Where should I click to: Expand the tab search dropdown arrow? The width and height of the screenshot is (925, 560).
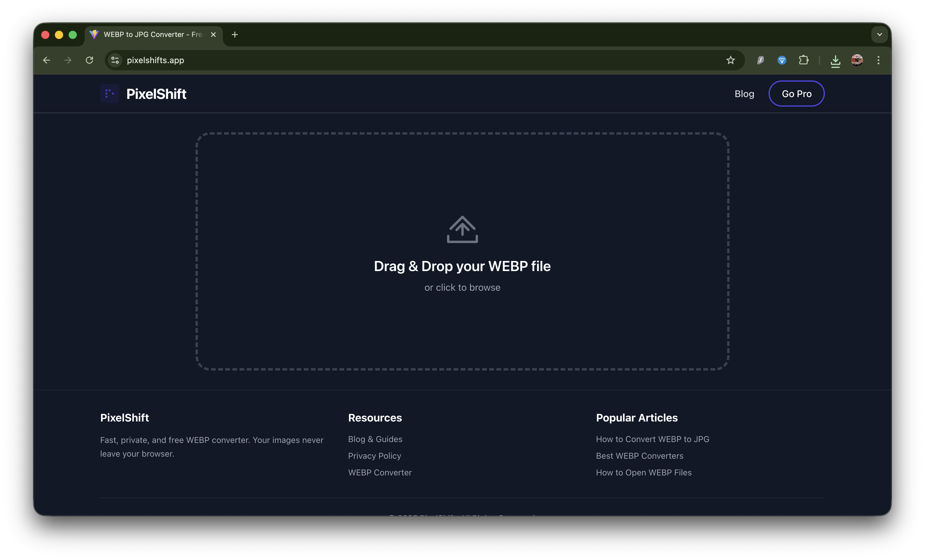point(879,35)
